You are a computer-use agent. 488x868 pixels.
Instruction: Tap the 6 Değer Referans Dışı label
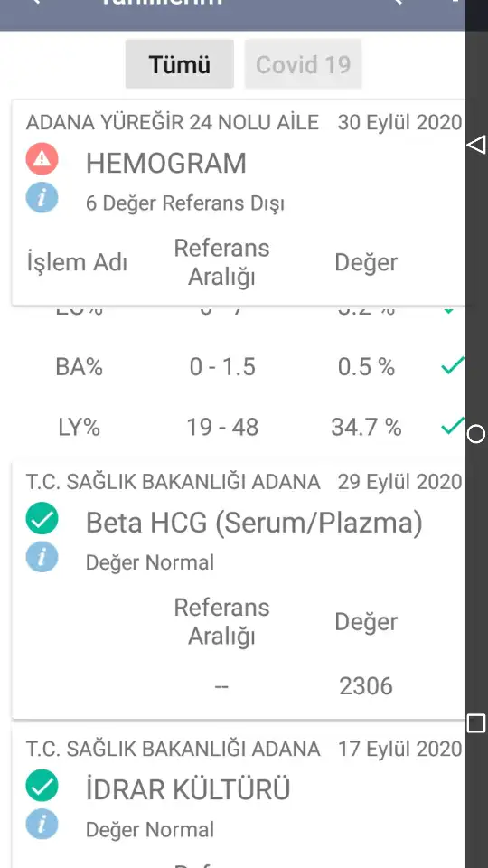[184, 203]
